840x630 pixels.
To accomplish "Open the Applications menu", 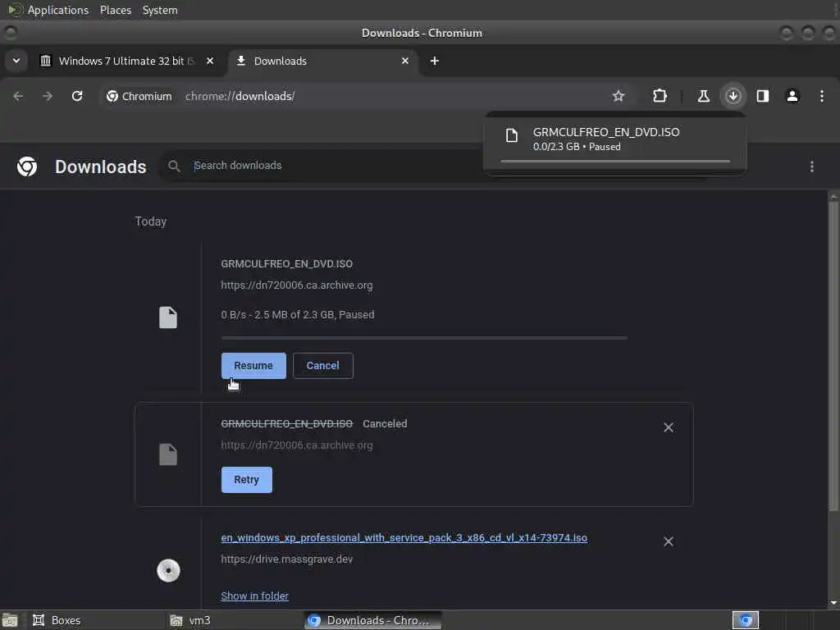I will click(58, 10).
